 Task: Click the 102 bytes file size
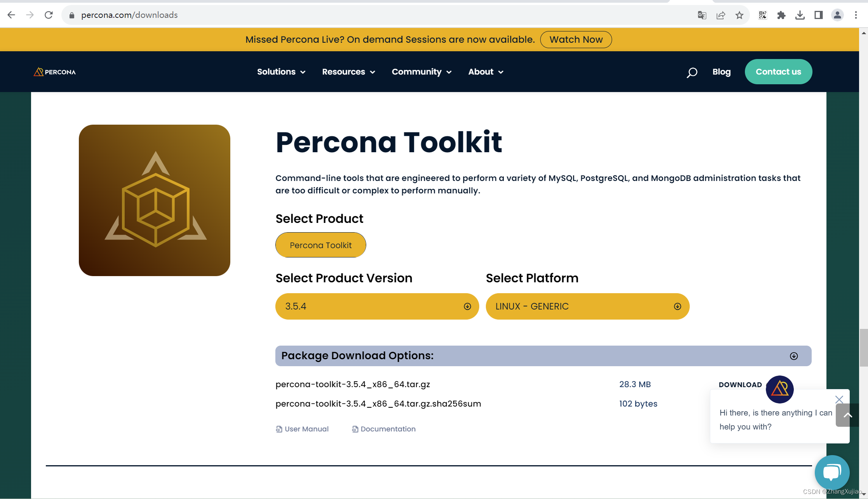[638, 404]
